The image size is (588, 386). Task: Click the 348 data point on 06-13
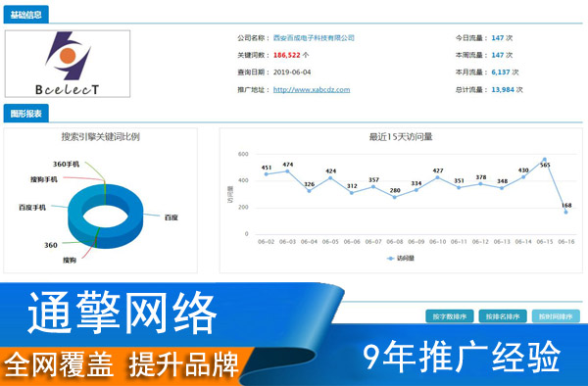coord(502,188)
